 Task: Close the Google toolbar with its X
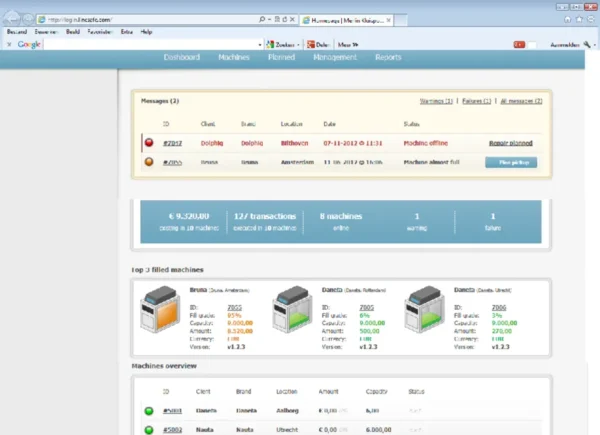tap(9, 44)
